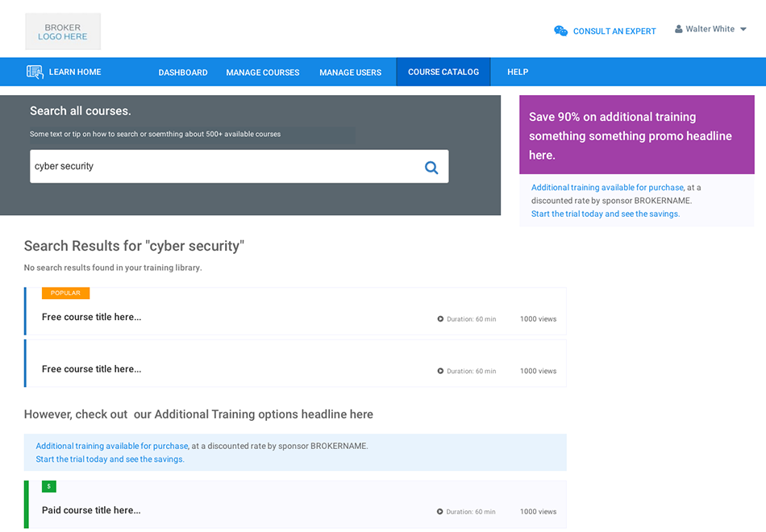
Task: Click the green dollar sign badge
Action: [49, 486]
